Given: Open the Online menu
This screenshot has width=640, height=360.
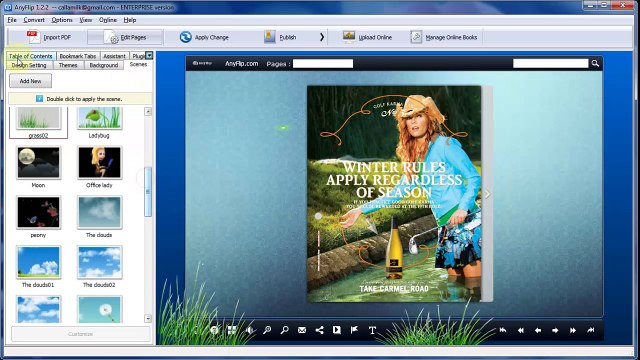Looking at the screenshot, I should click(x=108, y=20).
